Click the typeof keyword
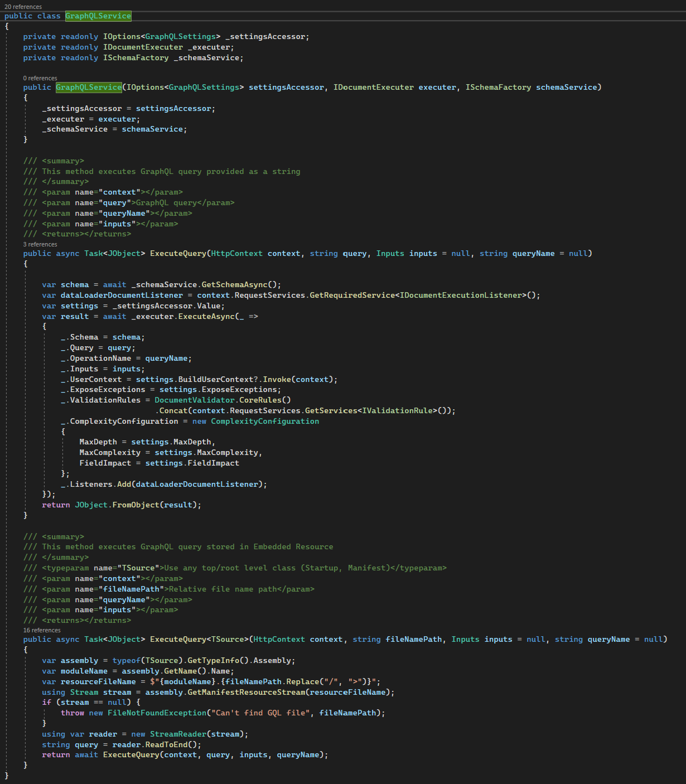Viewport: 686px width, 784px height. (x=127, y=661)
